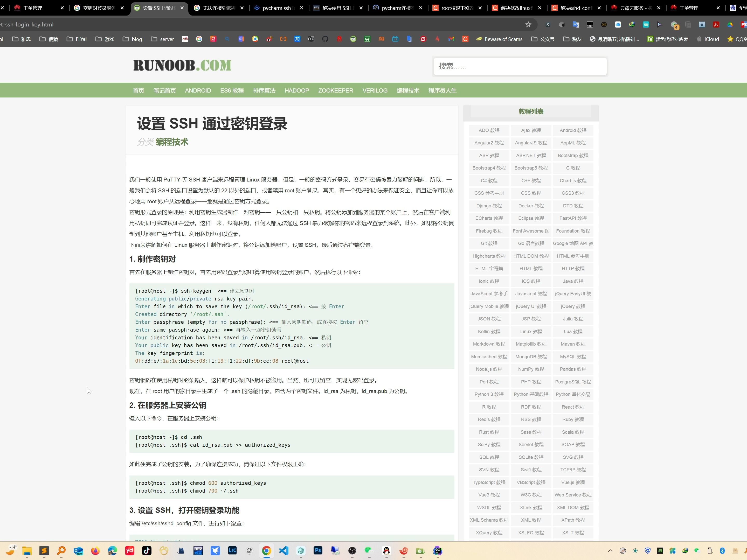Viewport: 747px width, 560px height.
Task: Open WeChat from the taskbar
Action: 369,551
